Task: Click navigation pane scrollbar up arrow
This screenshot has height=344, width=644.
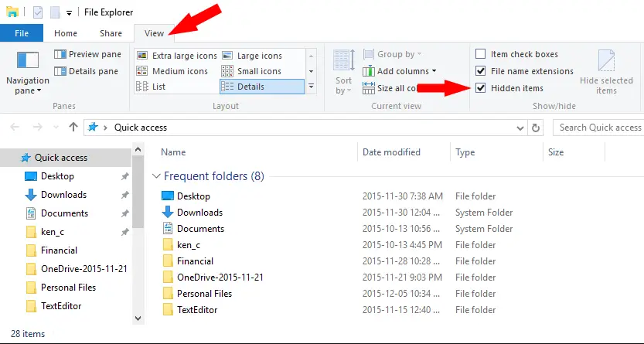Action: pos(138,150)
